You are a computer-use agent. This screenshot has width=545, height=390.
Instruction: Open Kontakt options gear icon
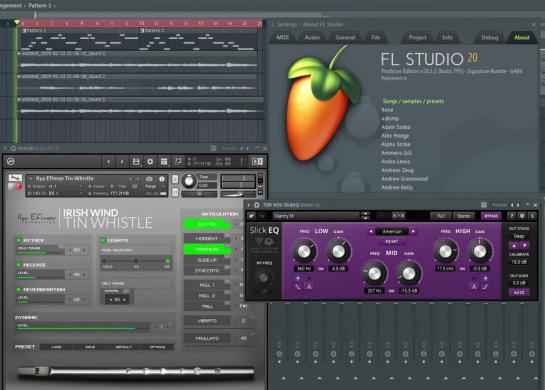click(x=150, y=162)
